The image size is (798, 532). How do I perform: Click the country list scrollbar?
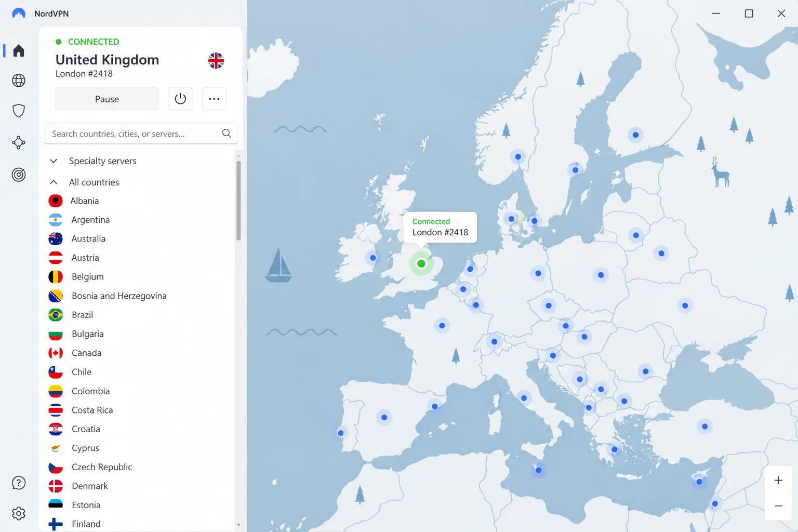point(238,201)
